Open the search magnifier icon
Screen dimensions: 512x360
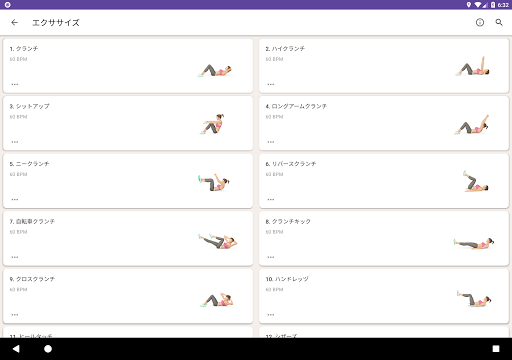coord(499,22)
